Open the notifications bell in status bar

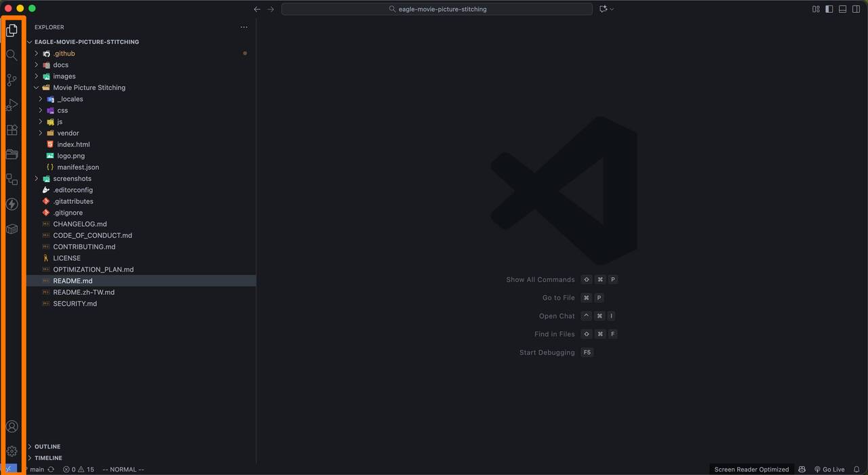(856, 469)
